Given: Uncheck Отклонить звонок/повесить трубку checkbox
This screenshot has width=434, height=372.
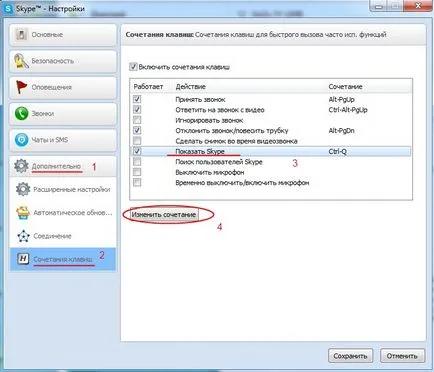Looking at the screenshot, I should click(137, 130).
